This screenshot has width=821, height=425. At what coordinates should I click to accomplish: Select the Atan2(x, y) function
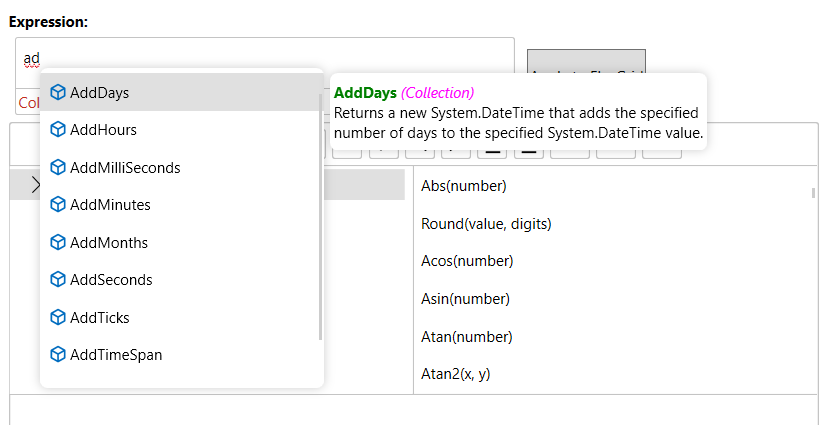pyautogui.click(x=456, y=374)
